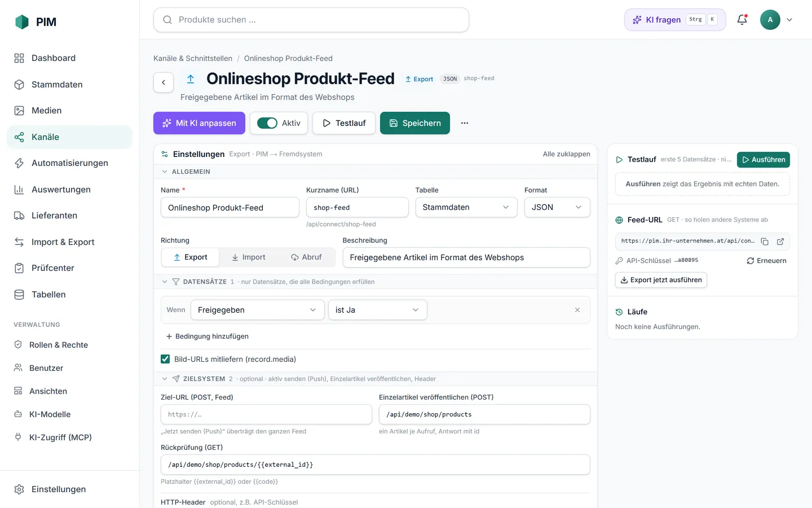The width and height of the screenshot is (812, 508).
Task: Click Bedingung hinzufügen
Action: (x=207, y=336)
